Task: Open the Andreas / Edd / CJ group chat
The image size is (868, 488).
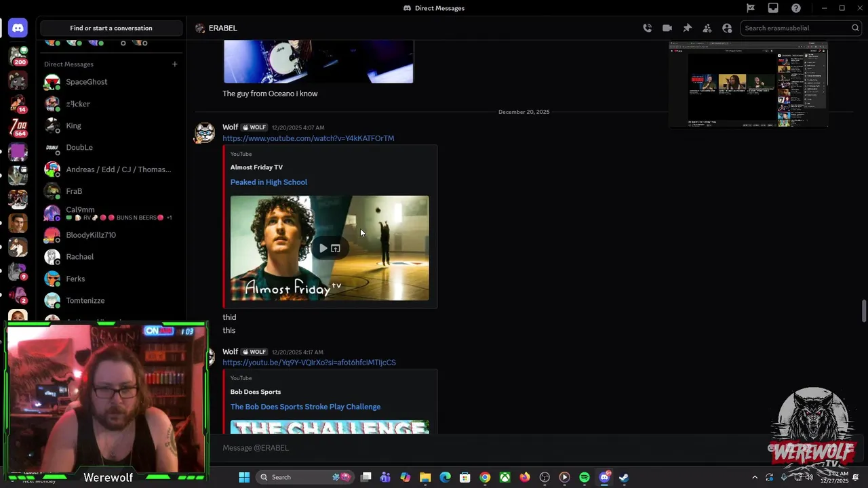Action: 112,169
